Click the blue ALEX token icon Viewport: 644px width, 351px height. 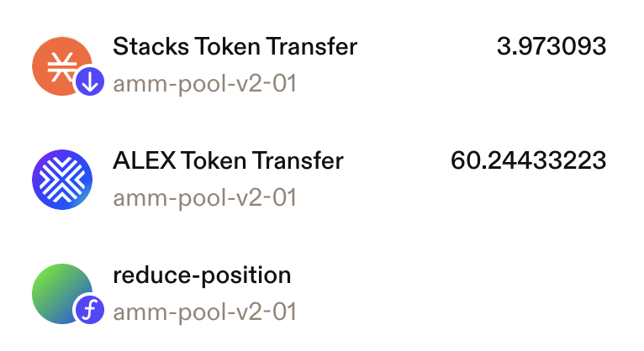click(x=62, y=180)
